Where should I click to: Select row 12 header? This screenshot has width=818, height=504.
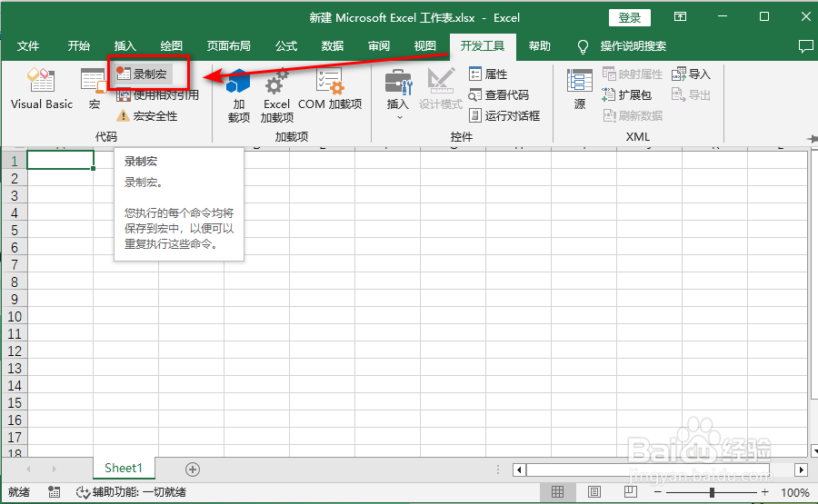pyautogui.click(x=14, y=351)
